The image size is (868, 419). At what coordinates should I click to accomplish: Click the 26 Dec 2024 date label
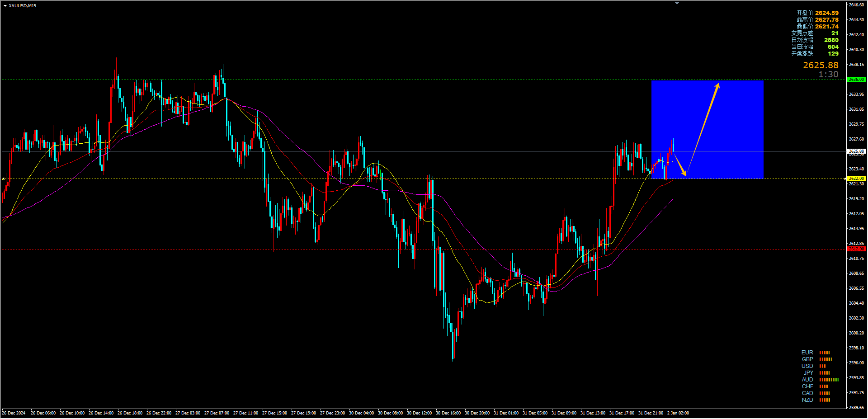(x=14, y=413)
